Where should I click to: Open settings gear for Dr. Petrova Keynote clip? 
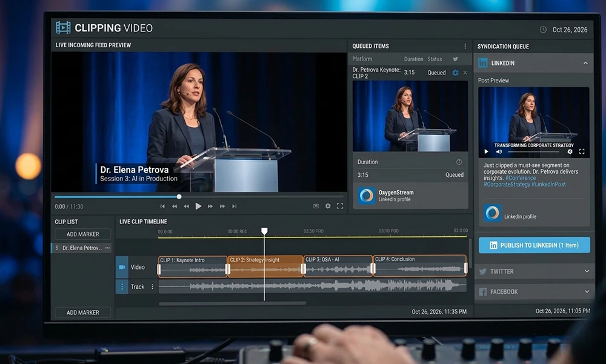tap(455, 73)
